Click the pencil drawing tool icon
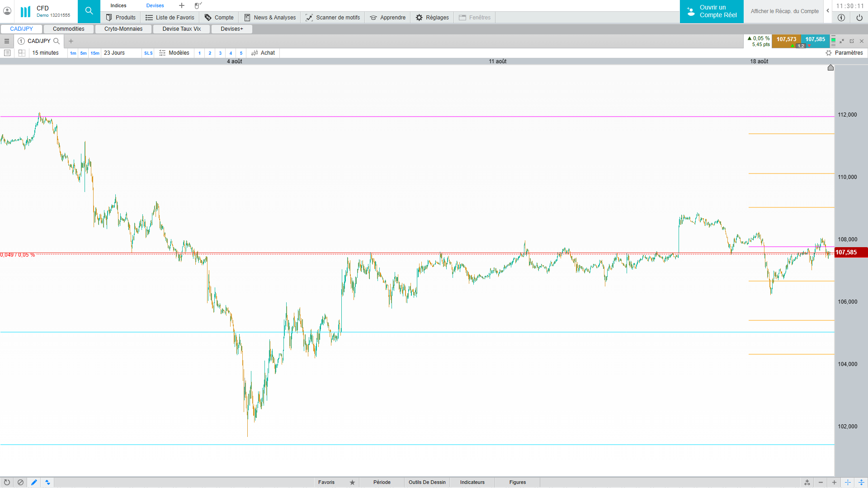This screenshot has width=868, height=488. point(34,482)
